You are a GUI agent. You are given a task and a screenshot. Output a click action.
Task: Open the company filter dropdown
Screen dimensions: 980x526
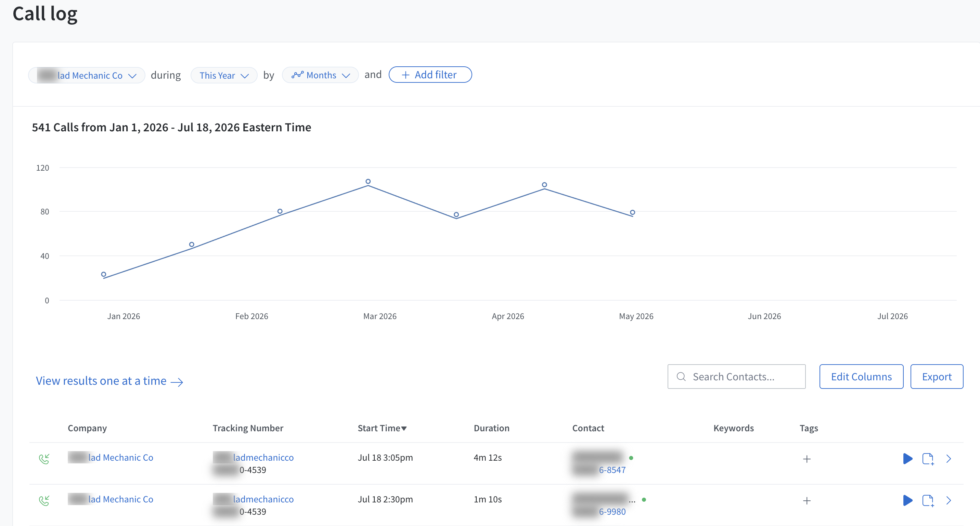click(x=87, y=75)
